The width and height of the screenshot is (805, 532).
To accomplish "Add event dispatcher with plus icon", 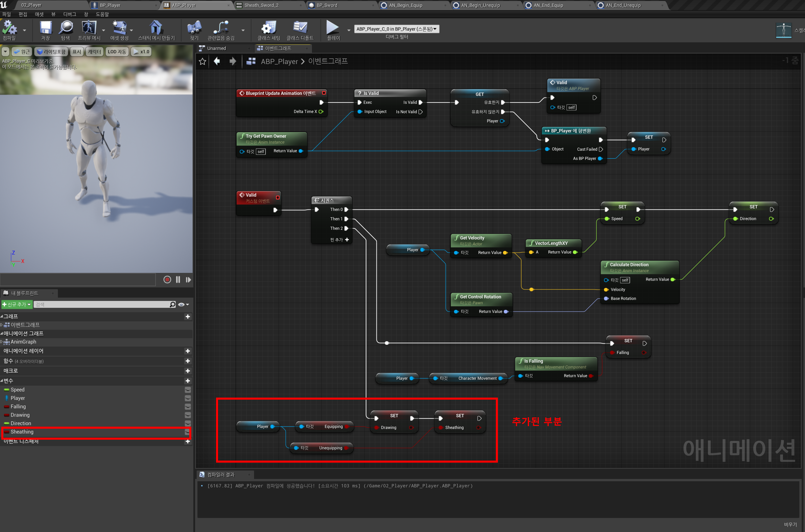I will pos(187,442).
